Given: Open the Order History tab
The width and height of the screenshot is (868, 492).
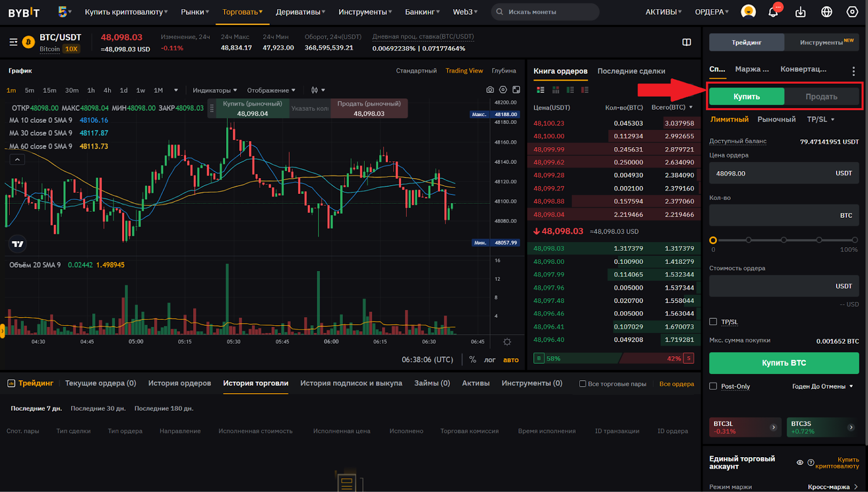Looking at the screenshot, I should [180, 383].
